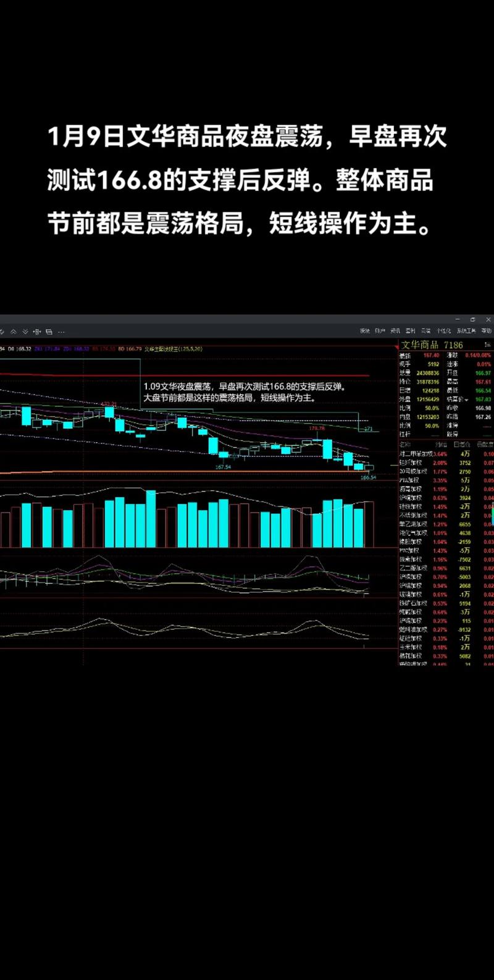Restore the window with maximize icon
Image resolution: width=494 pixels, height=980 pixels.
473,320
